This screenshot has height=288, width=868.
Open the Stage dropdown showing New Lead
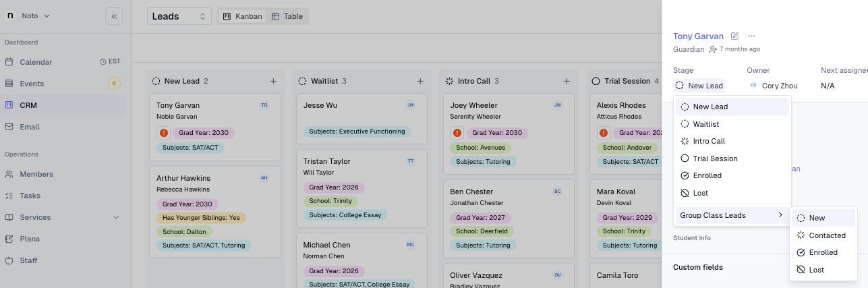click(699, 86)
